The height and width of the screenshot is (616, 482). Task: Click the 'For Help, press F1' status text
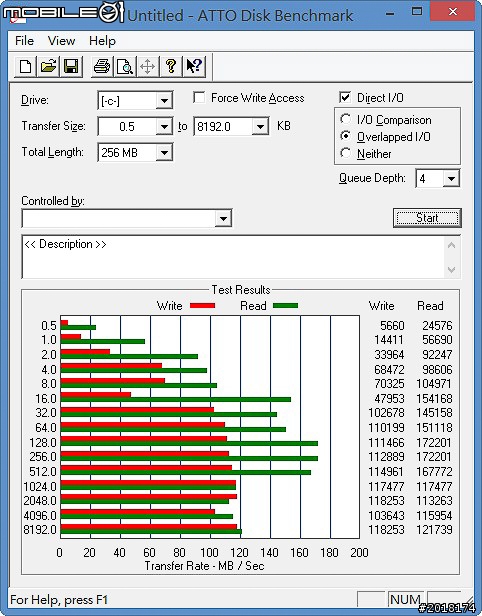(x=59, y=600)
